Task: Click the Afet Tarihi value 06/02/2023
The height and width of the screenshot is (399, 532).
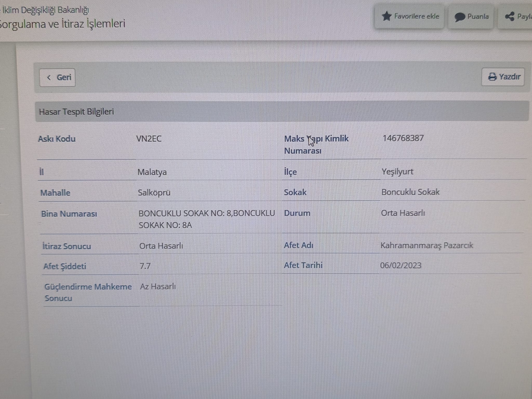Action: (401, 265)
